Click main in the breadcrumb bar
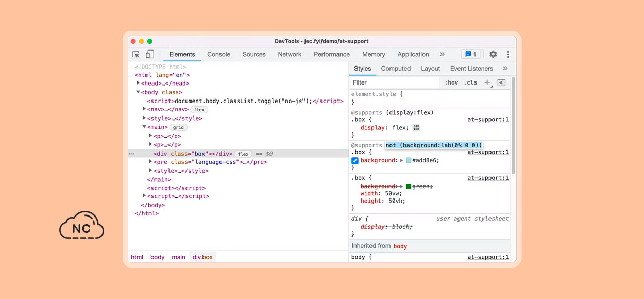The height and width of the screenshot is (299, 644). click(x=179, y=257)
